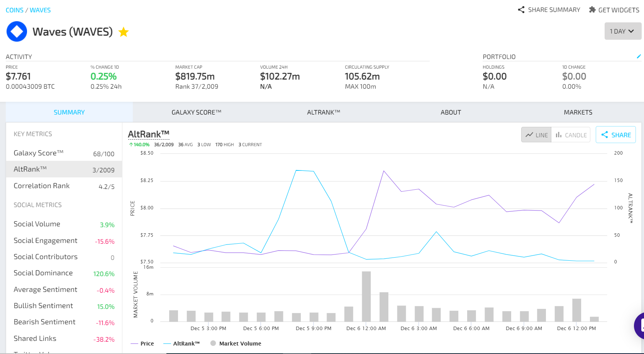Image resolution: width=644 pixels, height=354 pixels.
Task: Click the $819.75m market cap value
Action: pos(195,76)
